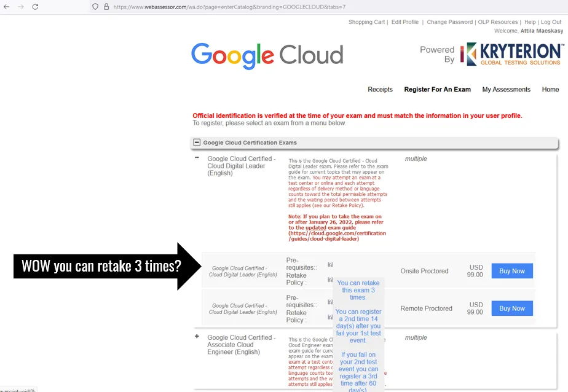Click the Cloud Digital Leader (English) exam title

(241, 166)
